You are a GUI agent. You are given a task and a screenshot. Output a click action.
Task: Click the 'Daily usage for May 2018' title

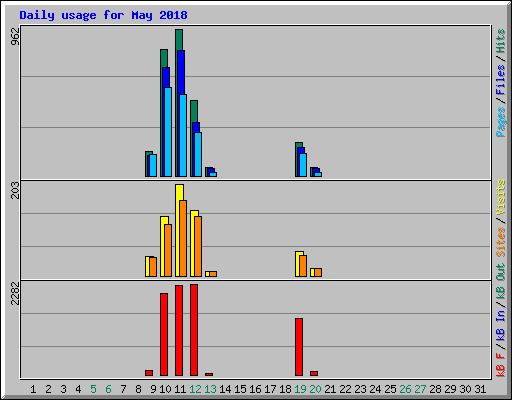coord(103,15)
